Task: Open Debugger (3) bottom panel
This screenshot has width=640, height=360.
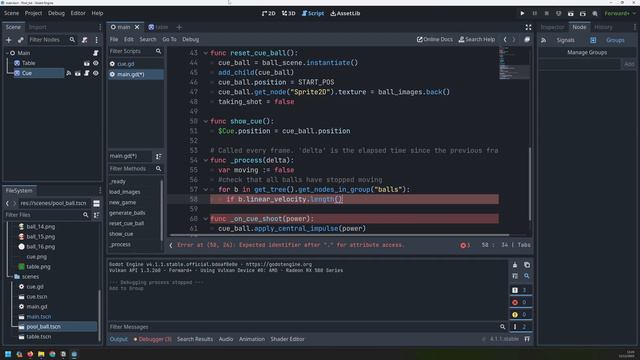Action: [153, 339]
